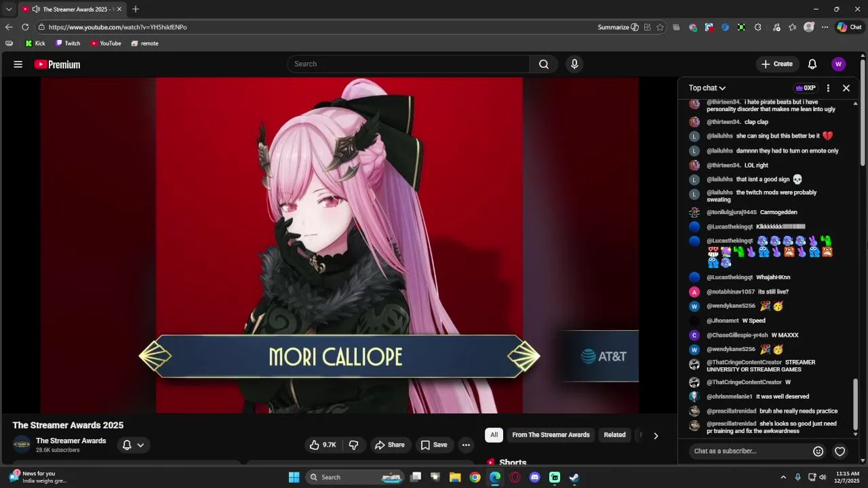Screen dimensions: 868x488
Task: Open remote bookmark in favorites bar
Action: (144, 43)
